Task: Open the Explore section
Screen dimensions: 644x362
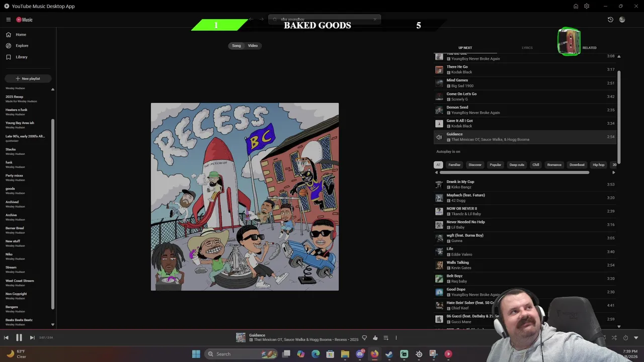Action: [x=28, y=46]
